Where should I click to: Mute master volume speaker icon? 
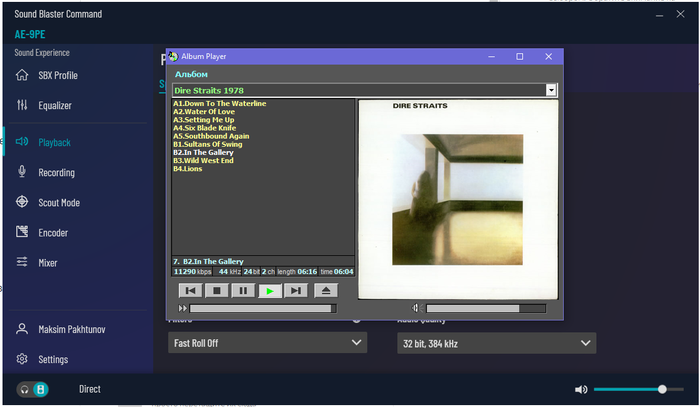pyautogui.click(x=581, y=390)
